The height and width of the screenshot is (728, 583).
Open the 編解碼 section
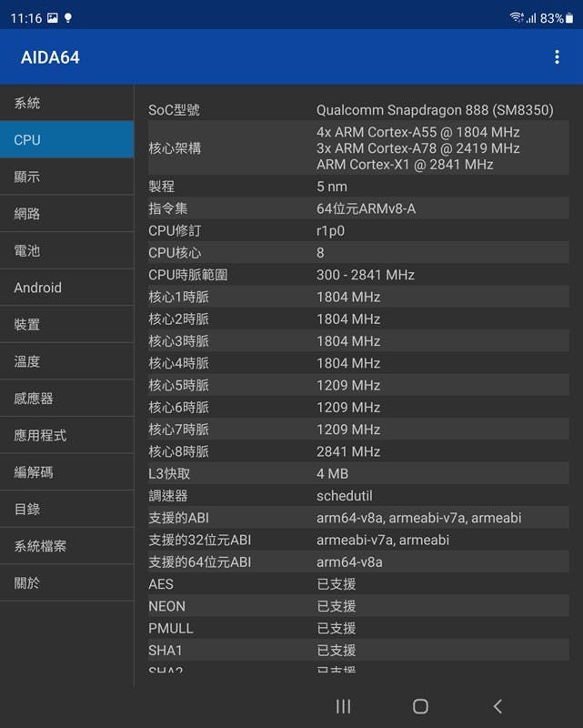point(66,471)
